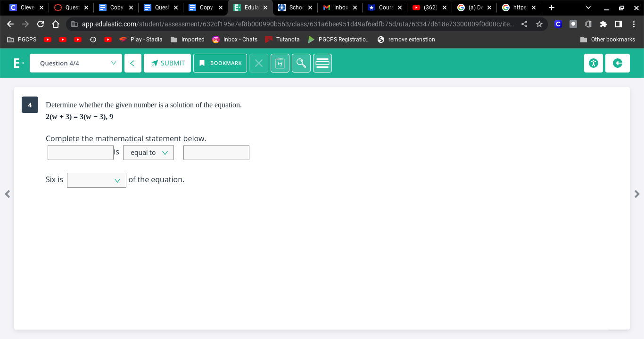
Task: Toggle the line reader tool icon
Action: pyautogui.click(x=322, y=63)
